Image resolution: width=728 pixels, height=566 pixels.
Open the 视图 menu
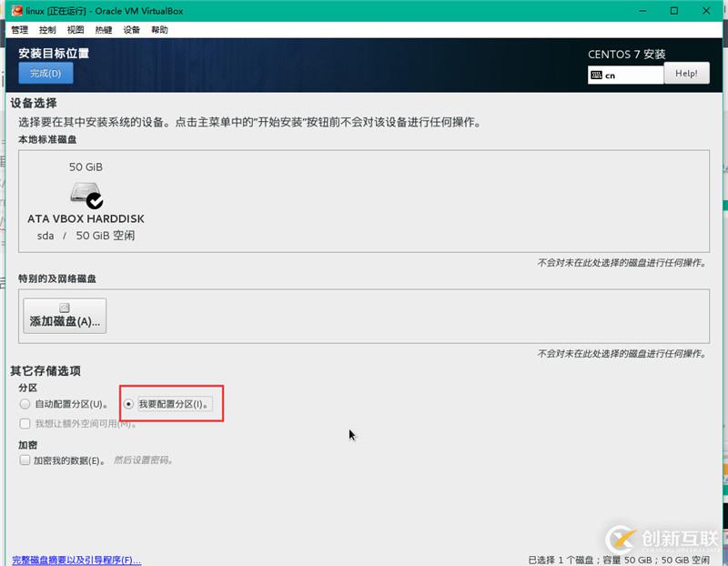coord(76,30)
